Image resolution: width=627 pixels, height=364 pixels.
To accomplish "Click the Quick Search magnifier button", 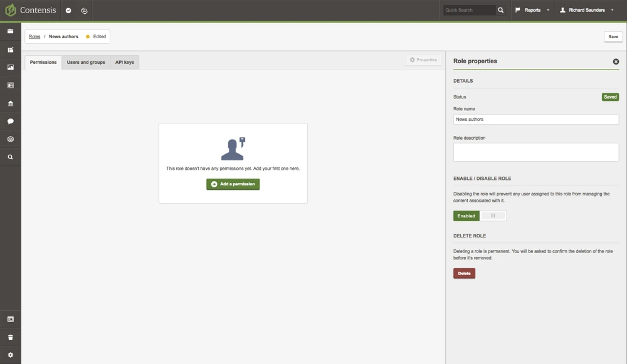I will coord(500,10).
